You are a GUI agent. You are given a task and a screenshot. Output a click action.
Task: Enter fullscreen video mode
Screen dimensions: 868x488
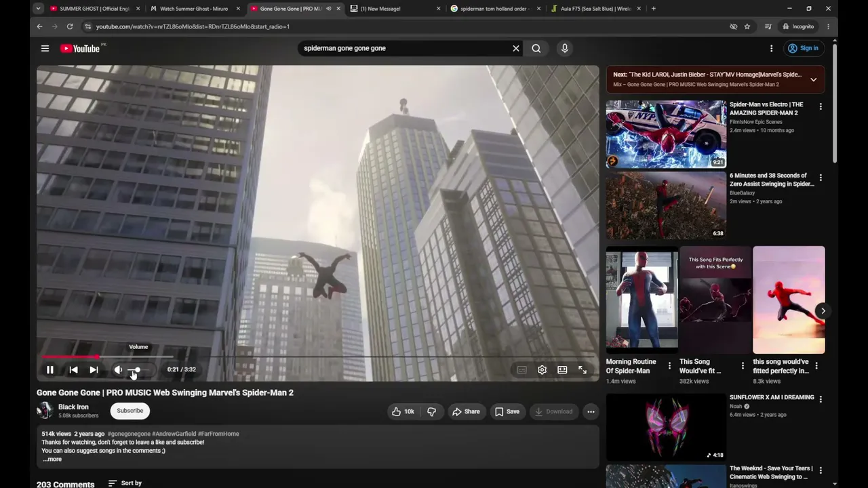click(583, 369)
